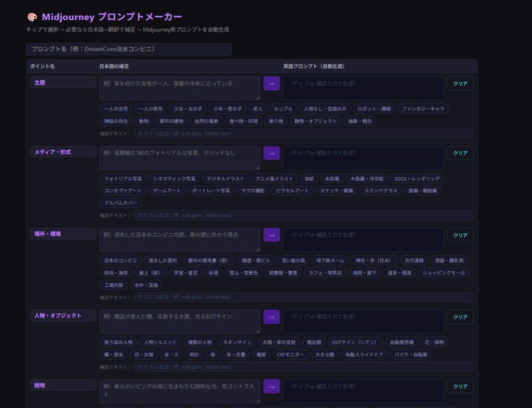
Task: Clear the 人物・オブジェクト English prompt with クリア
Action: 460,317
